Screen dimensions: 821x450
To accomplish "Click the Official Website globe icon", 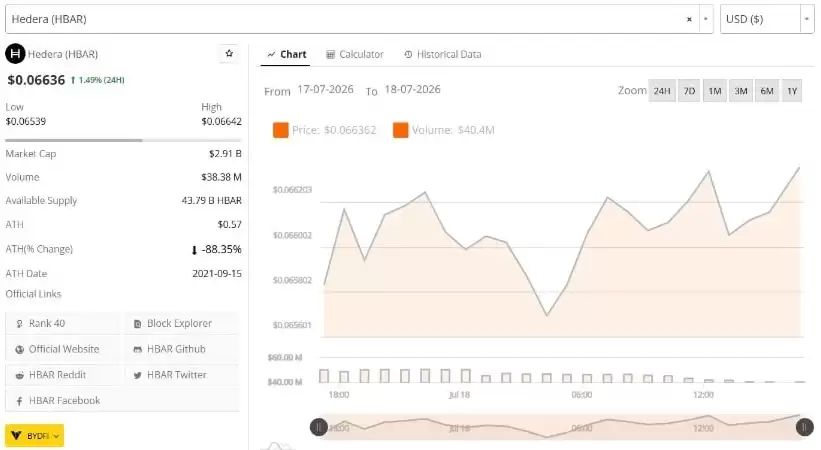I will pyautogui.click(x=19, y=350).
